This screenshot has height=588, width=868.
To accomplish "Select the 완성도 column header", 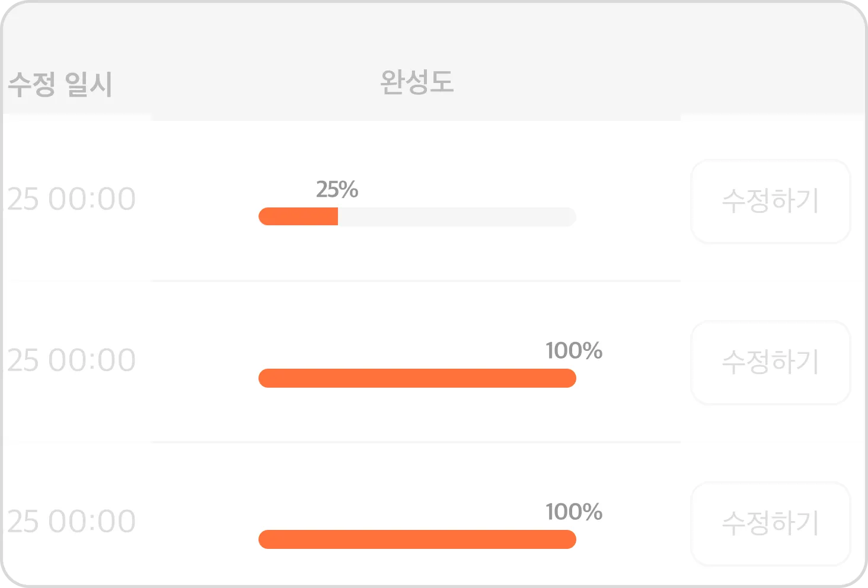I will point(417,82).
